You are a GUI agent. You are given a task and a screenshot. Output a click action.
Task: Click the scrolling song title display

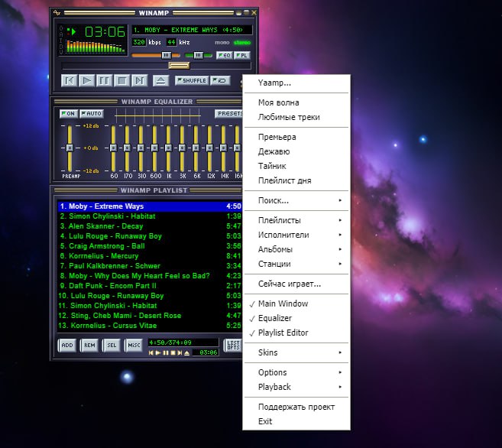[192, 30]
